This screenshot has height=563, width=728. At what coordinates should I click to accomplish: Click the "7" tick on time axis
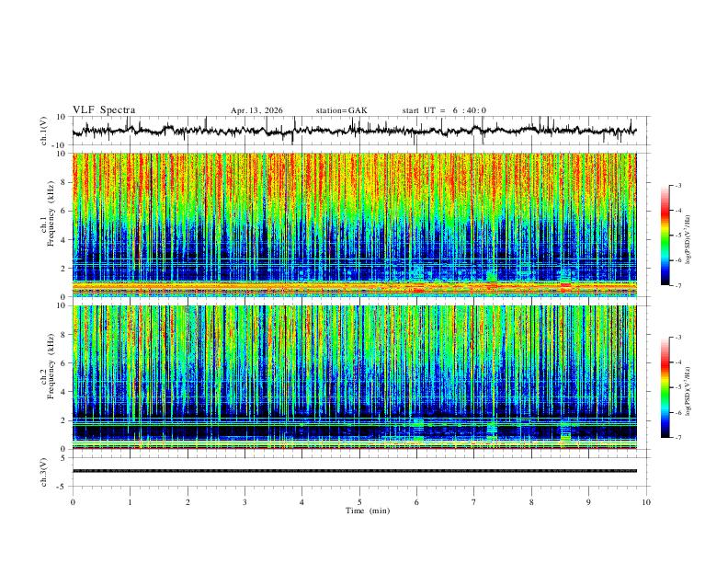point(474,502)
